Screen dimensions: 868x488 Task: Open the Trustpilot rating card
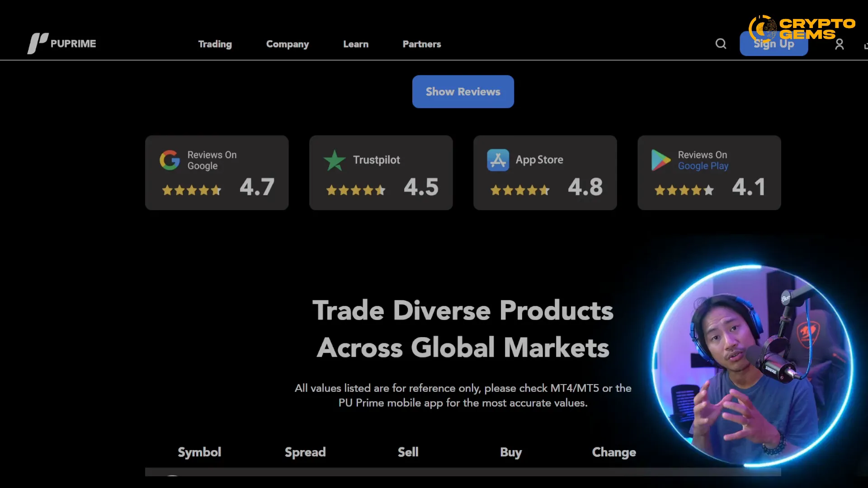pyautogui.click(x=381, y=173)
